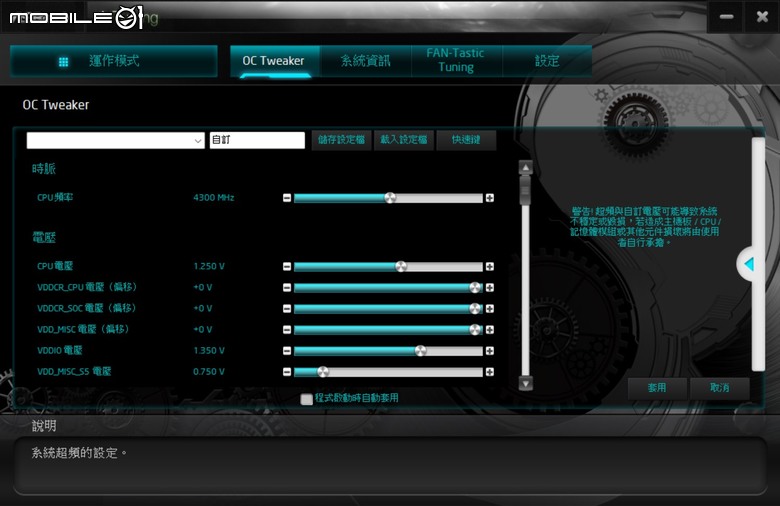Open the 設定 tab
Viewport: 780px width, 506px height.
(547, 61)
